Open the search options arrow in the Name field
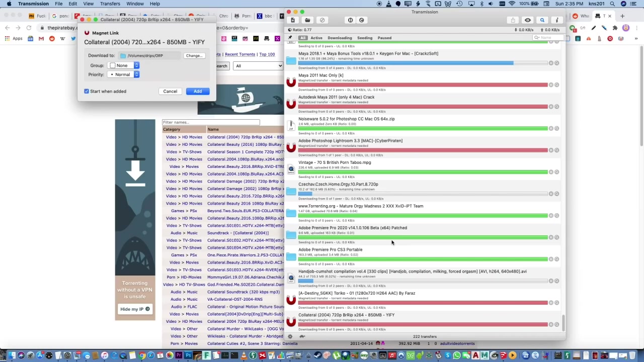 [x=537, y=38]
